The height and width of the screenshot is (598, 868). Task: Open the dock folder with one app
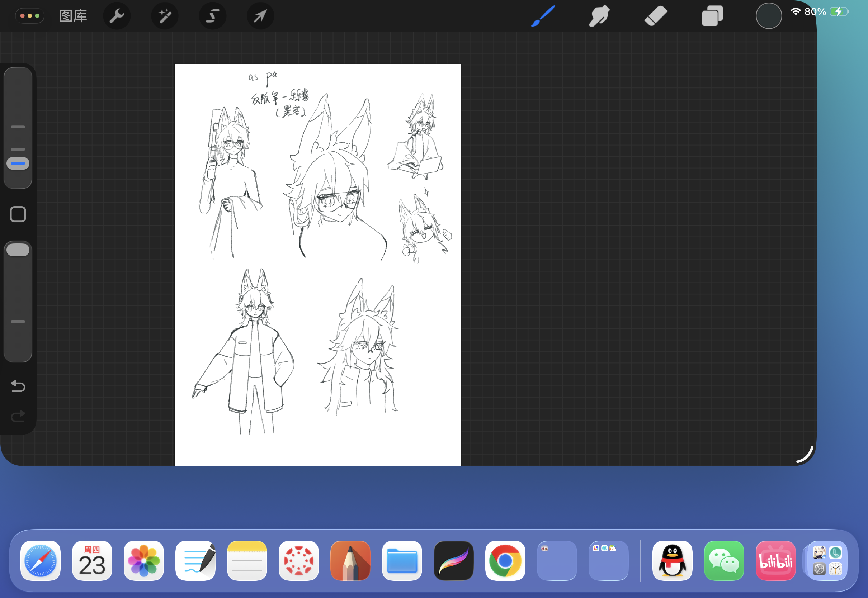pyautogui.click(x=557, y=560)
